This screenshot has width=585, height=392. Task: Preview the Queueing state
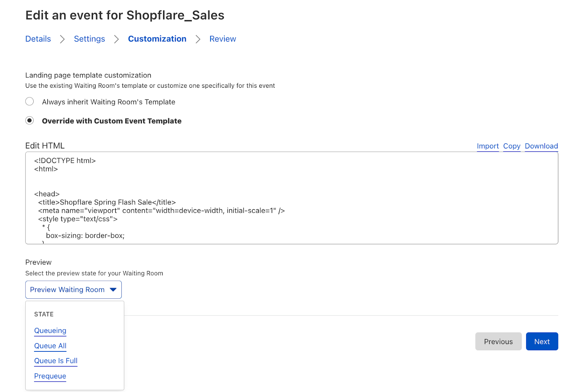[50, 331]
